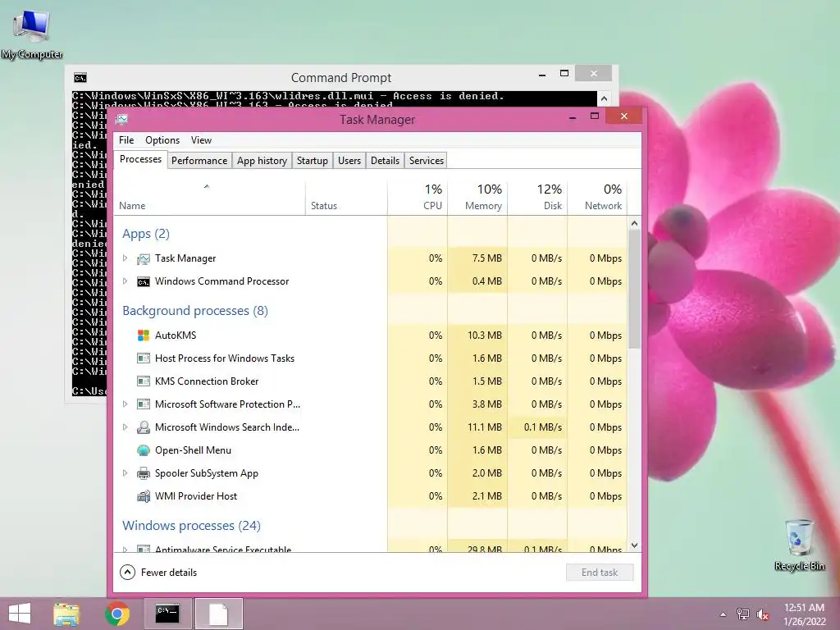
Task: Open the Recycle Bin desktop icon
Action: point(799,545)
